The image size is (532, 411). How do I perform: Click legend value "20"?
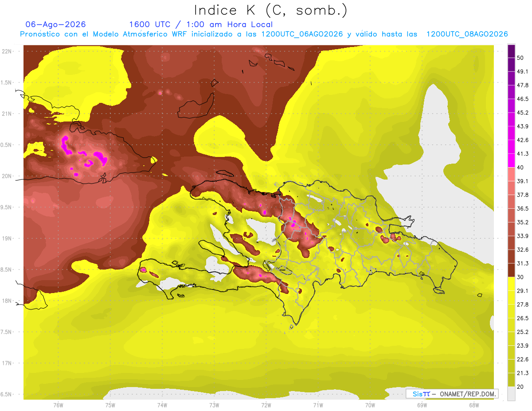(x=521, y=387)
